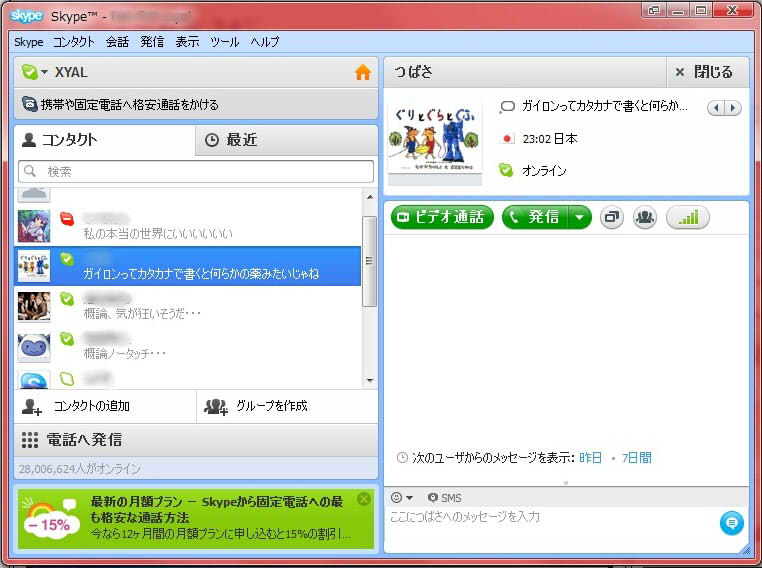Expand the 発信 call options dropdown arrow
This screenshot has width=762, height=568.
(579, 217)
